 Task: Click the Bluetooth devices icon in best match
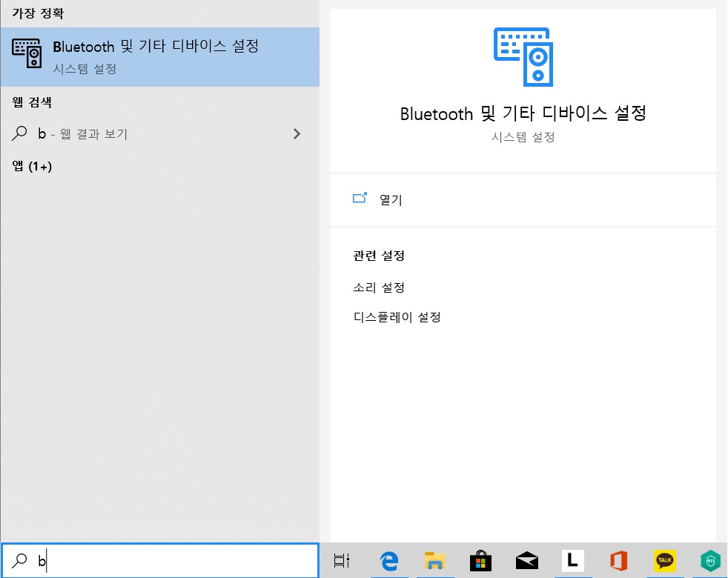27,54
